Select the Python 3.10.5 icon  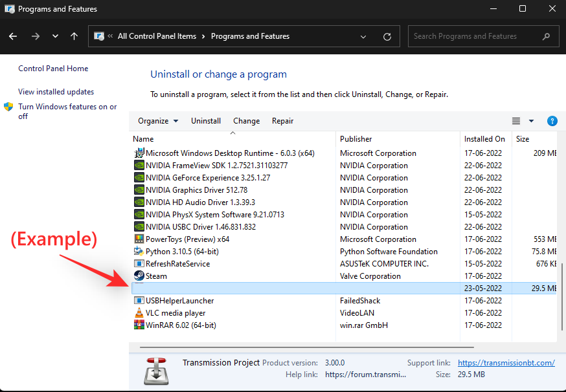click(x=139, y=251)
